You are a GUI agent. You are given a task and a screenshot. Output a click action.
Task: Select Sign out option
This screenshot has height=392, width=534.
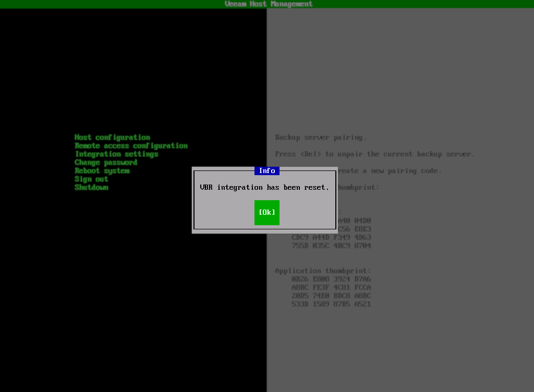(x=91, y=179)
